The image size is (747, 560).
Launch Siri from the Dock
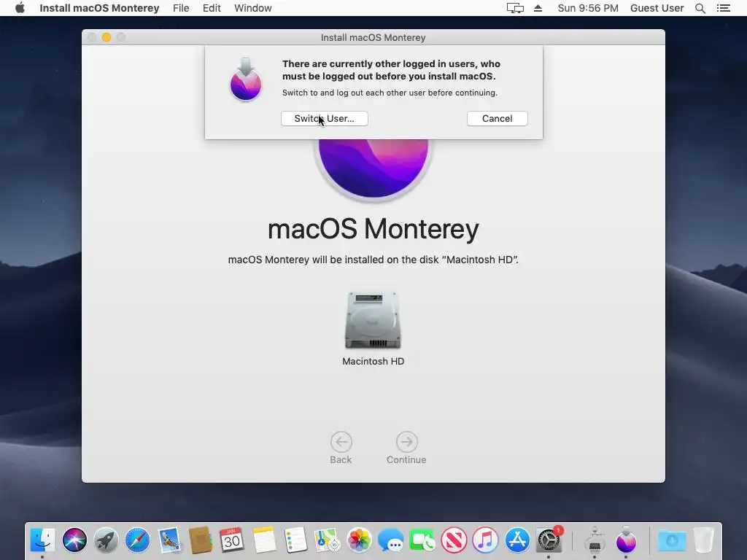tap(74, 540)
